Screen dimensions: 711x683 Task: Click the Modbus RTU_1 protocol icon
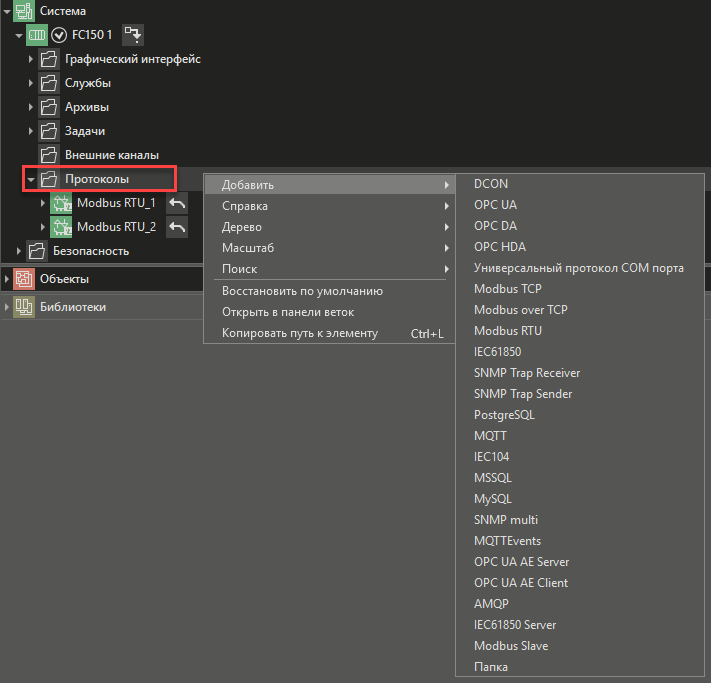61,203
